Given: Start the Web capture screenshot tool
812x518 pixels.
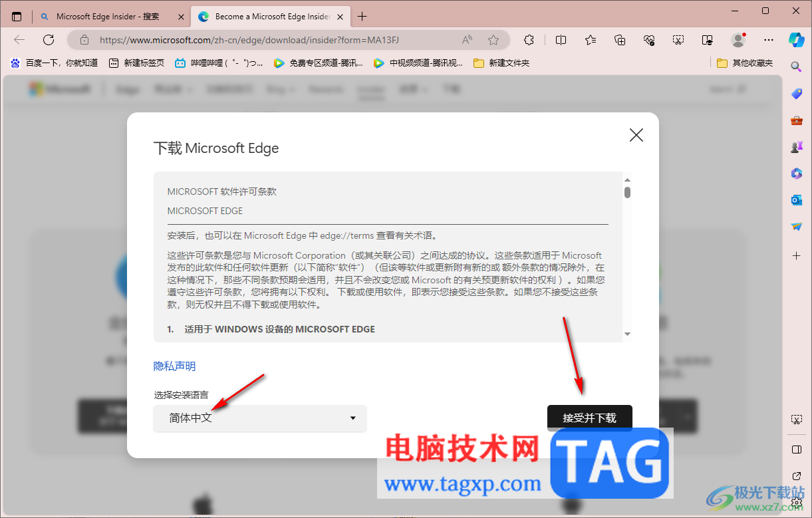Looking at the screenshot, I should (678, 40).
